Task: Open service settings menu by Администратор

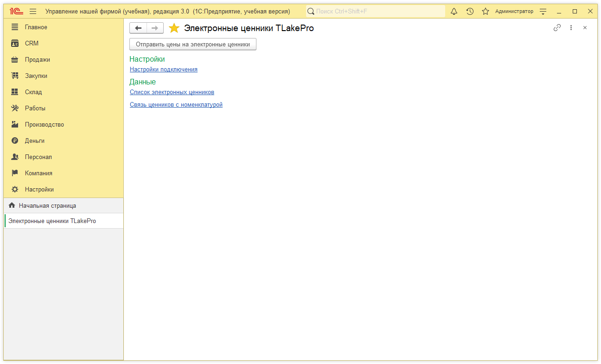Action: click(543, 12)
